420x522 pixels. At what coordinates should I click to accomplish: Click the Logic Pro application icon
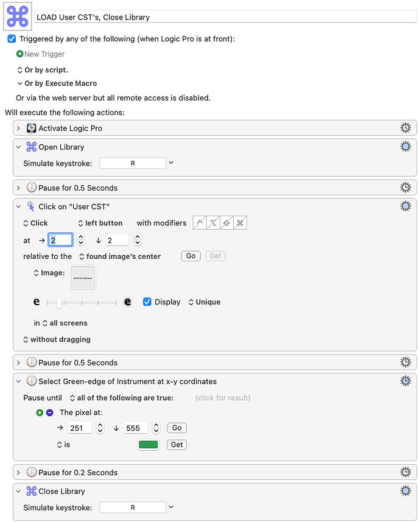point(31,128)
